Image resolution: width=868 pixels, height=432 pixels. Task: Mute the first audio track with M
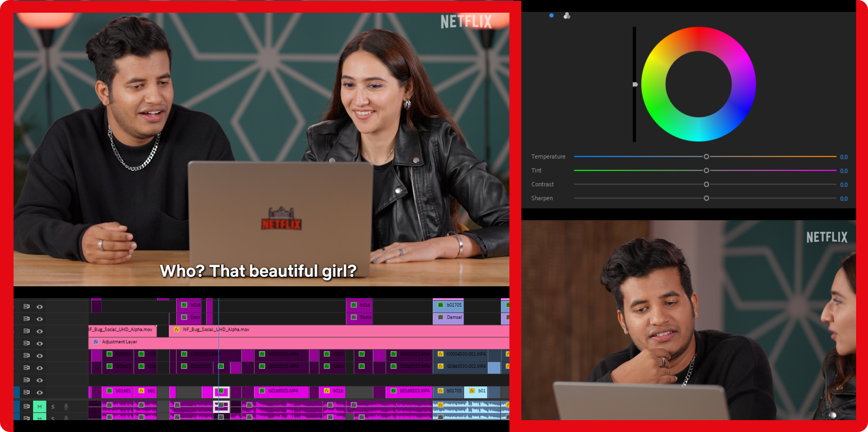click(x=39, y=407)
